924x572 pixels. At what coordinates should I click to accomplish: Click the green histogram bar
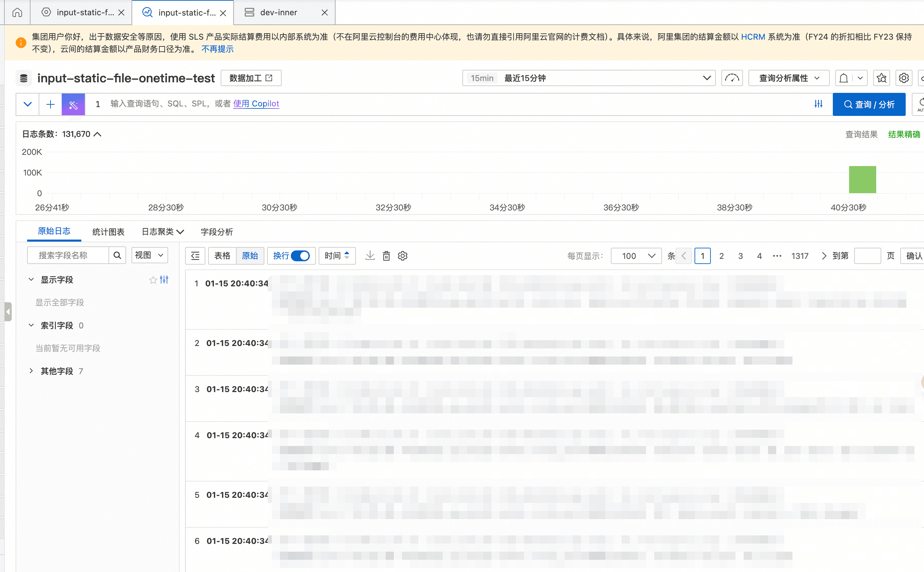(x=862, y=180)
